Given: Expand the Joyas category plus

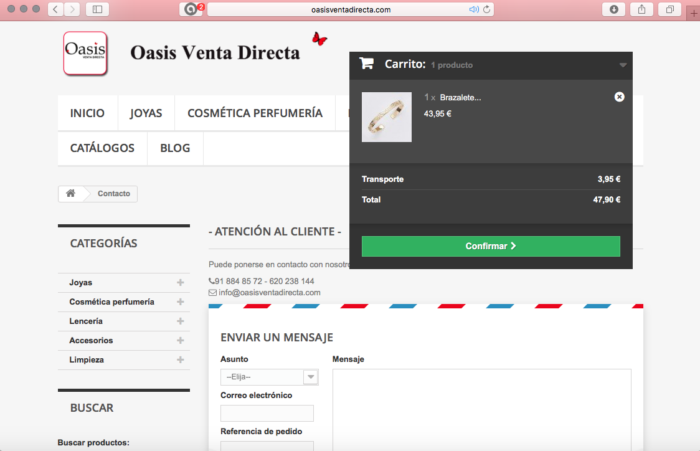Looking at the screenshot, I should (x=180, y=283).
